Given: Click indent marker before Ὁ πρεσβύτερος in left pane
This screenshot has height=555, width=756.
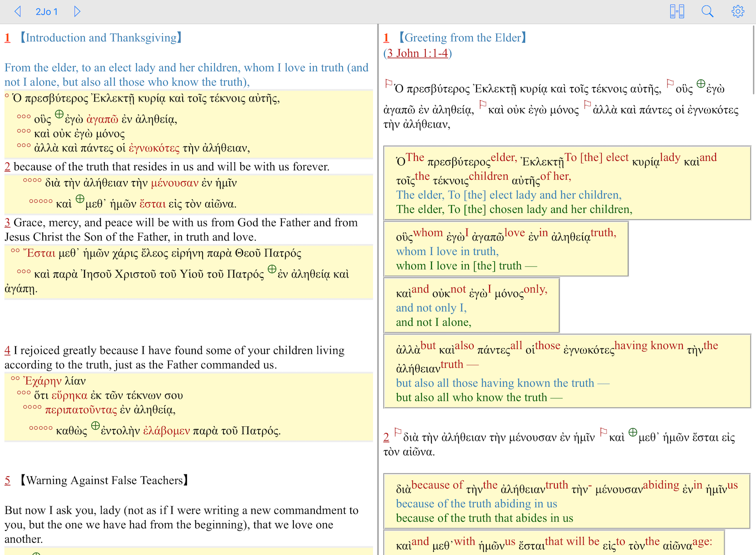Looking at the screenshot, I should [7, 95].
